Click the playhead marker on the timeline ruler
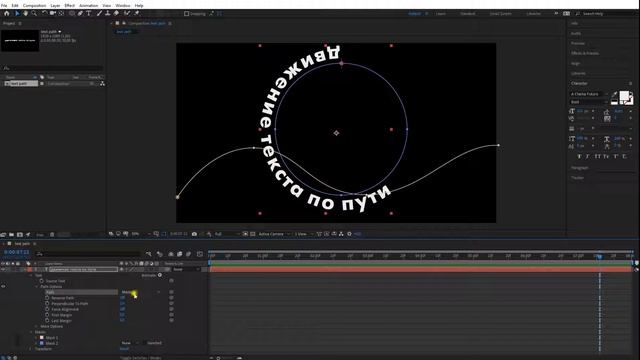The height and width of the screenshot is (360, 640). 599,256
